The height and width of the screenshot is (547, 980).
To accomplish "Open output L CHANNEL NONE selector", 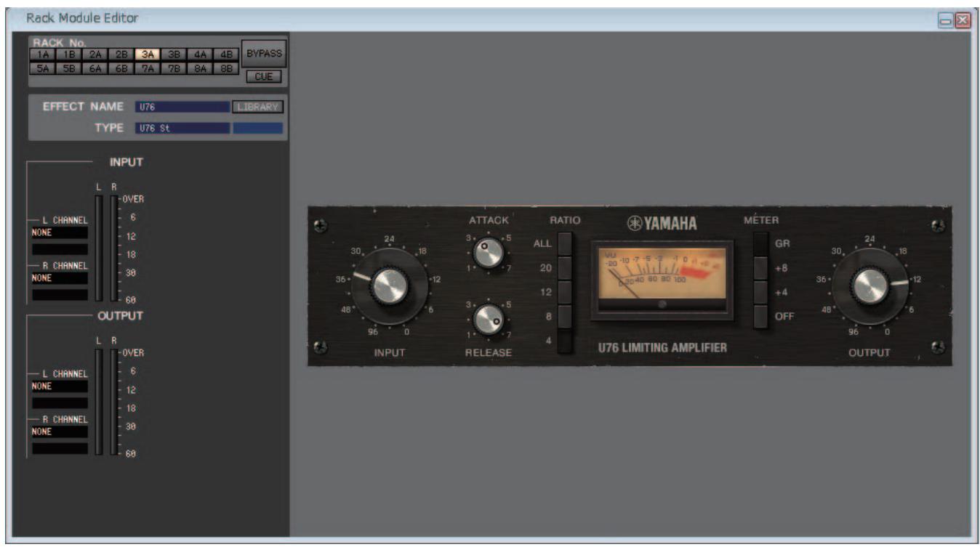I will click(60, 386).
